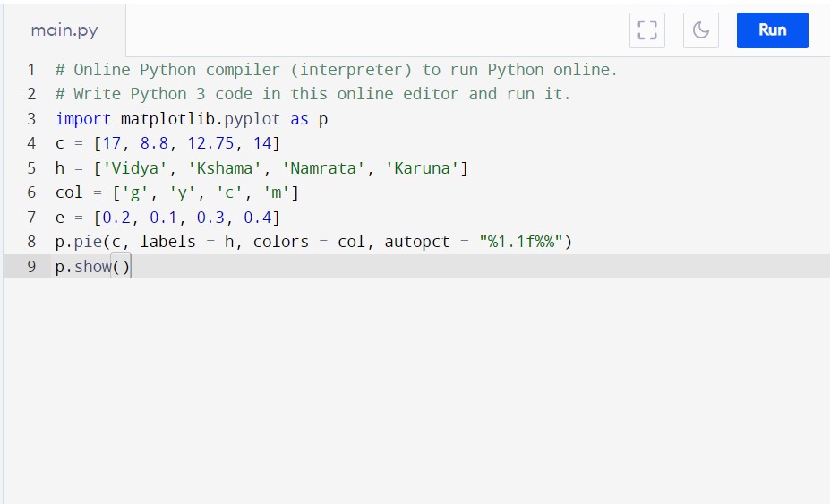The height and width of the screenshot is (504, 830).
Task: Click on the p.show() call
Action: pos(92,266)
